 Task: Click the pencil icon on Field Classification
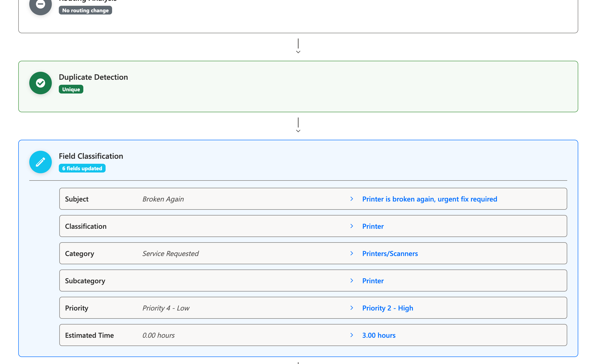40,162
